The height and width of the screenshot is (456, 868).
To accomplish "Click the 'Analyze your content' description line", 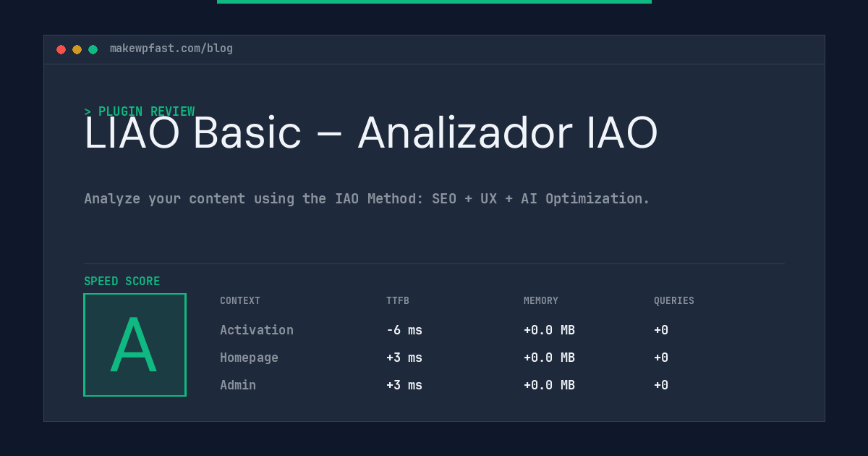I will tap(367, 198).
